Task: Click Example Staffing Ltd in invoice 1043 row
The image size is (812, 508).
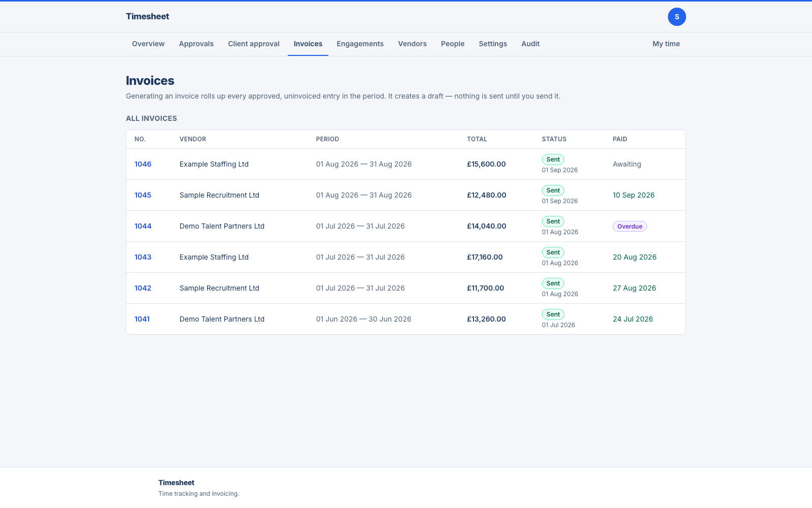Action: [214, 257]
